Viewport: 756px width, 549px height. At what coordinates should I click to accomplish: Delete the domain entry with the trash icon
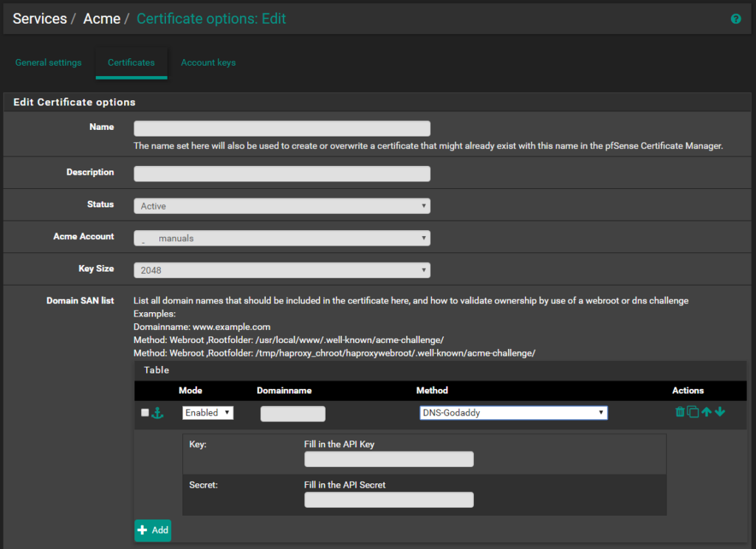680,412
